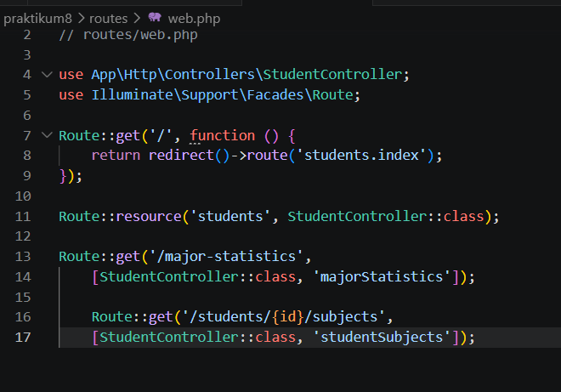Click the 'redirect' call on line 8
The height and width of the screenshot is (392, 561).
pyautogui.click(x=181, y=156)
